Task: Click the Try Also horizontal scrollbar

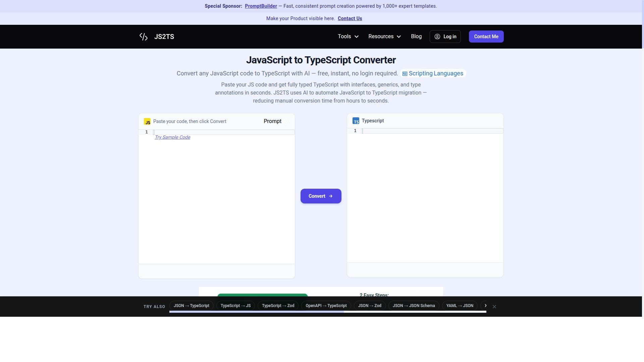Action: [328, 312]
